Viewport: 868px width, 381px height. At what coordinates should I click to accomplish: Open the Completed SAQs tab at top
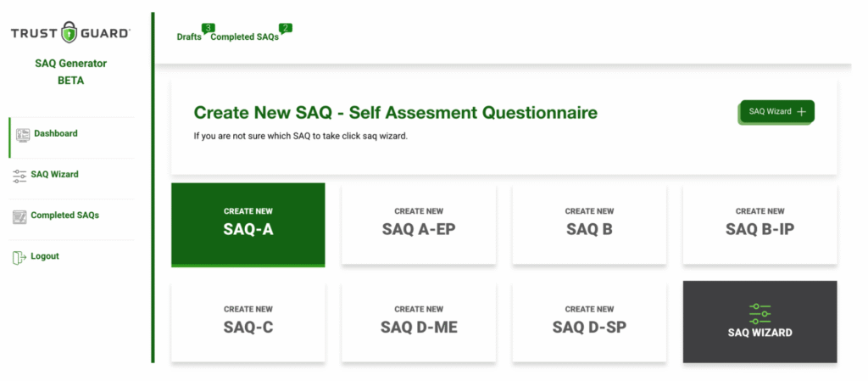click(x=244, y=37)
